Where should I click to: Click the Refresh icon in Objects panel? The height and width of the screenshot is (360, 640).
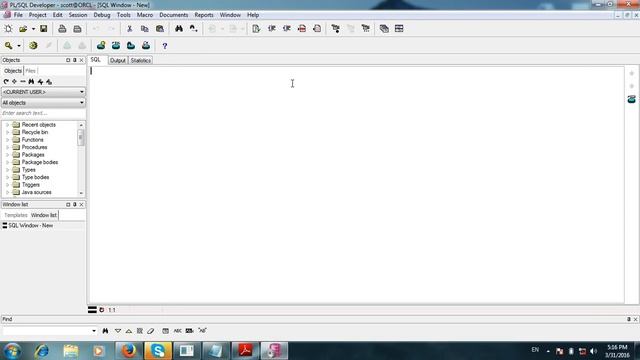(x=6, y=82)
